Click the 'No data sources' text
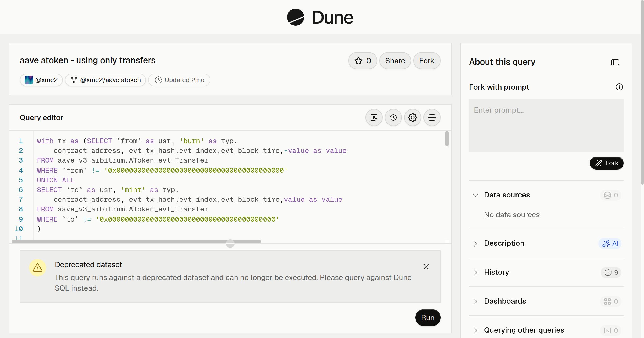The width and height of the screenshot is (644, 338). (512, 215)
